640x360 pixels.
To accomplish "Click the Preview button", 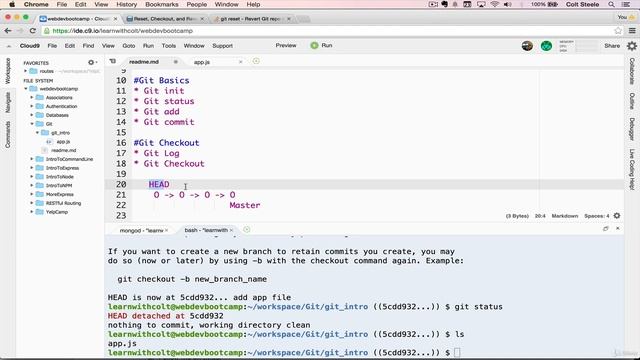I will click(286, 46).
